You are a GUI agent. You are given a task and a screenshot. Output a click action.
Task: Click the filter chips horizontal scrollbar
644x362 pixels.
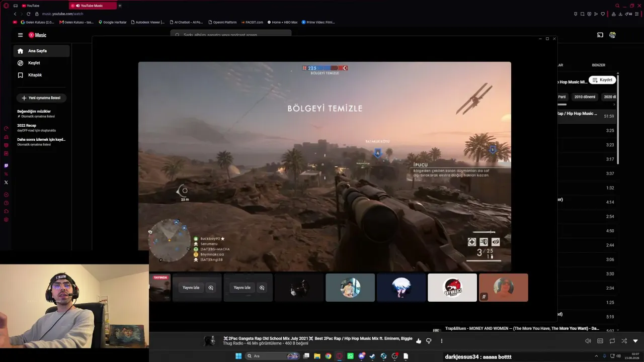tap(562, 105)
